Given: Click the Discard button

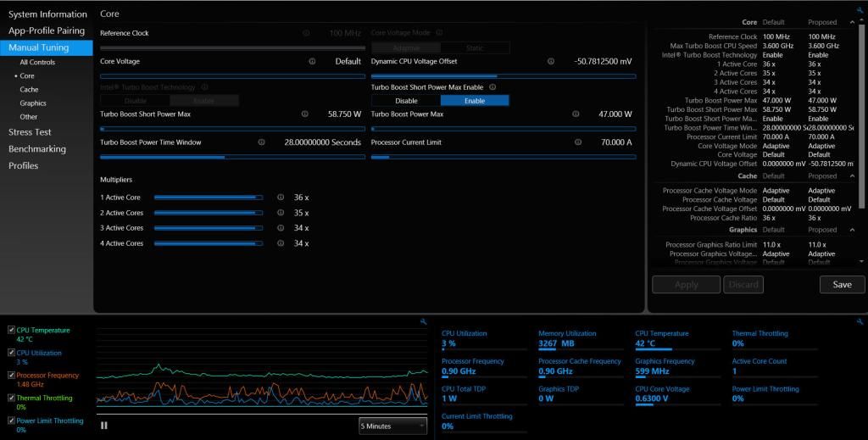Looking at the screenshot, I should (x=743, y=285).
